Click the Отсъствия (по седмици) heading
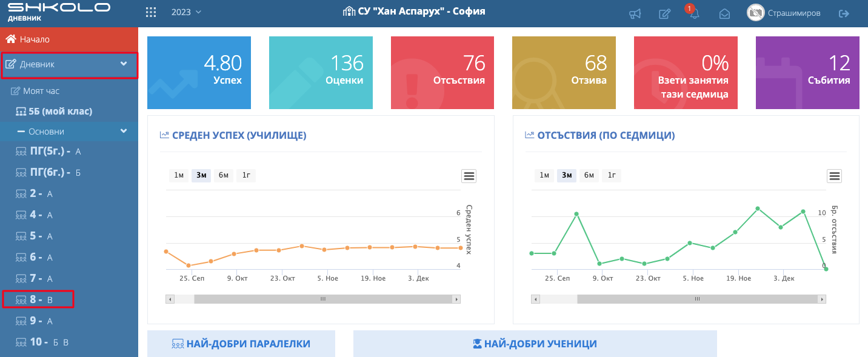The width and height of the screenshot is (868, 357). tap(600, 135)
